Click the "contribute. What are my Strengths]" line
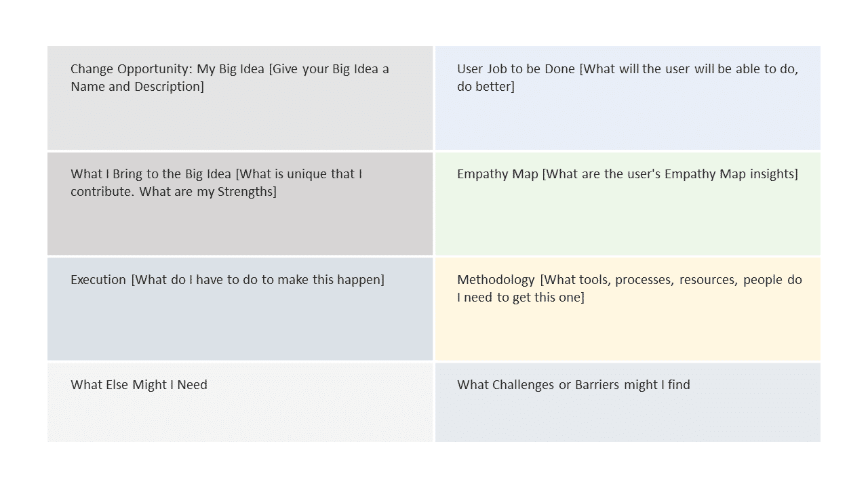Image resolution: width=868 pixels, height=488 pixels. point(174,192)
